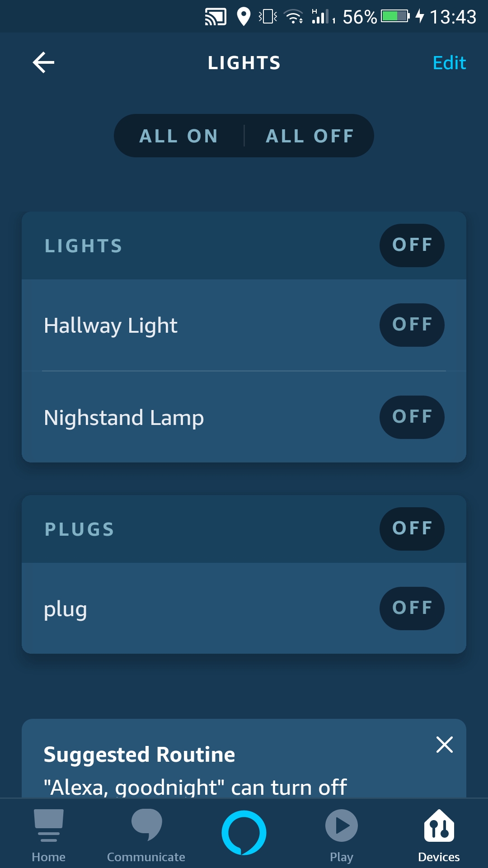Open the Hallway Light device details
488x868 pixels.
point(111,325)
